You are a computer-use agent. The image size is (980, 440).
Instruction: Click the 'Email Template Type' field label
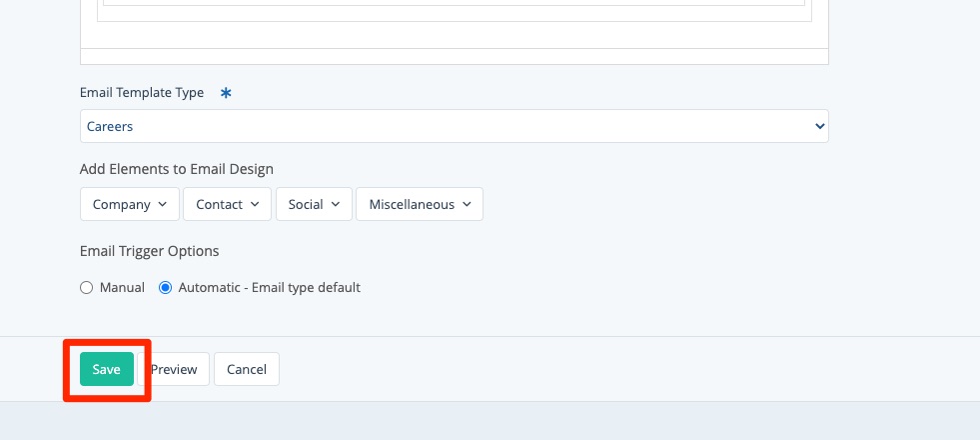[142, 93]
